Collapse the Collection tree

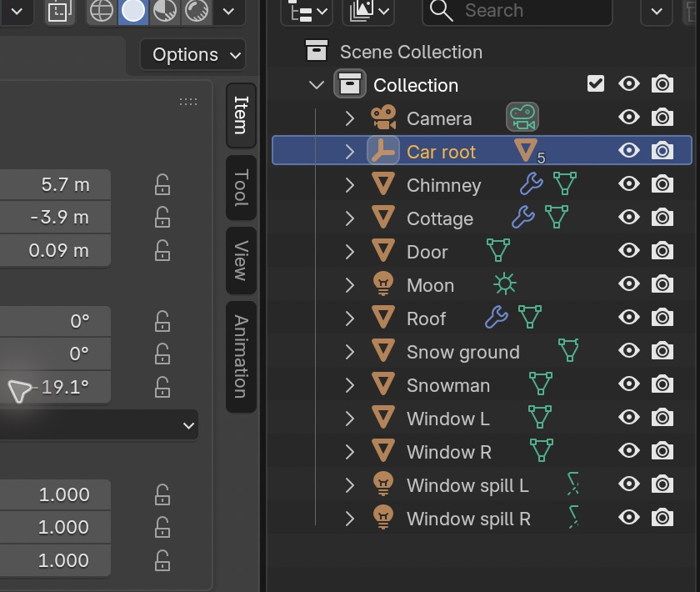coord(317,84)
